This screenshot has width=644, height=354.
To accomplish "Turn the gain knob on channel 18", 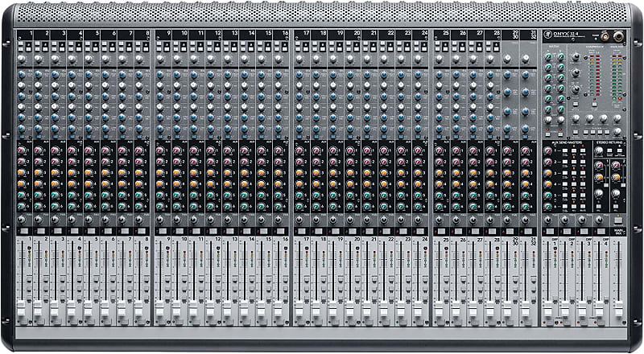I will (316, 59).
